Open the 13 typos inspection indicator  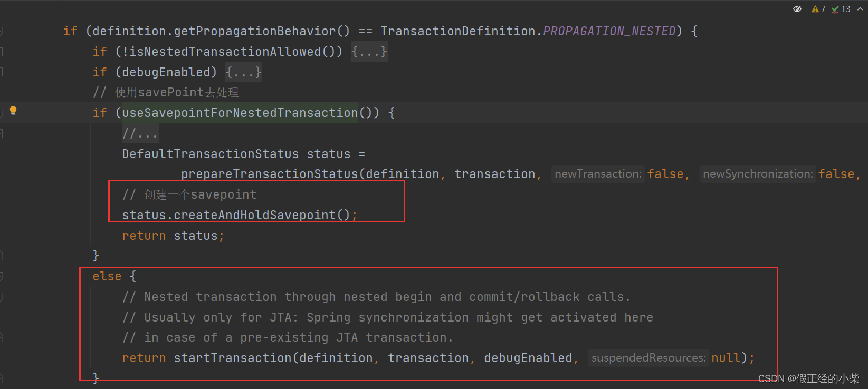coord(841,9)
